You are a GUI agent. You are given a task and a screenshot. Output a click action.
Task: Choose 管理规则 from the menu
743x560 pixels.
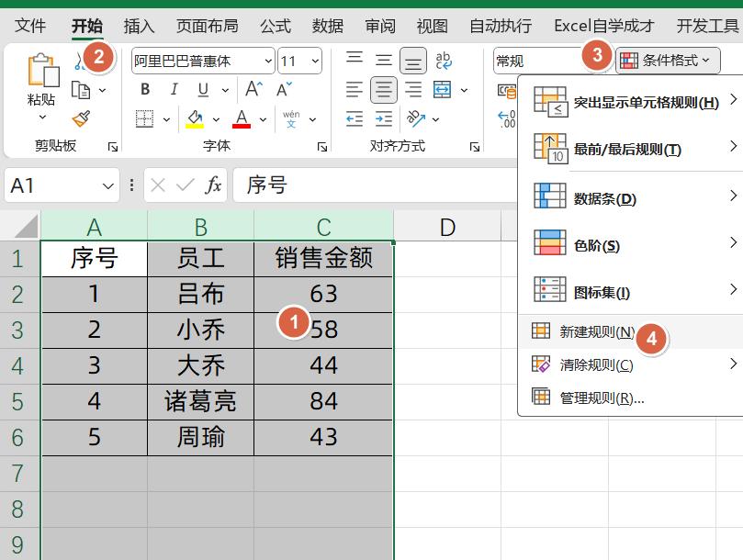[630, 398]
